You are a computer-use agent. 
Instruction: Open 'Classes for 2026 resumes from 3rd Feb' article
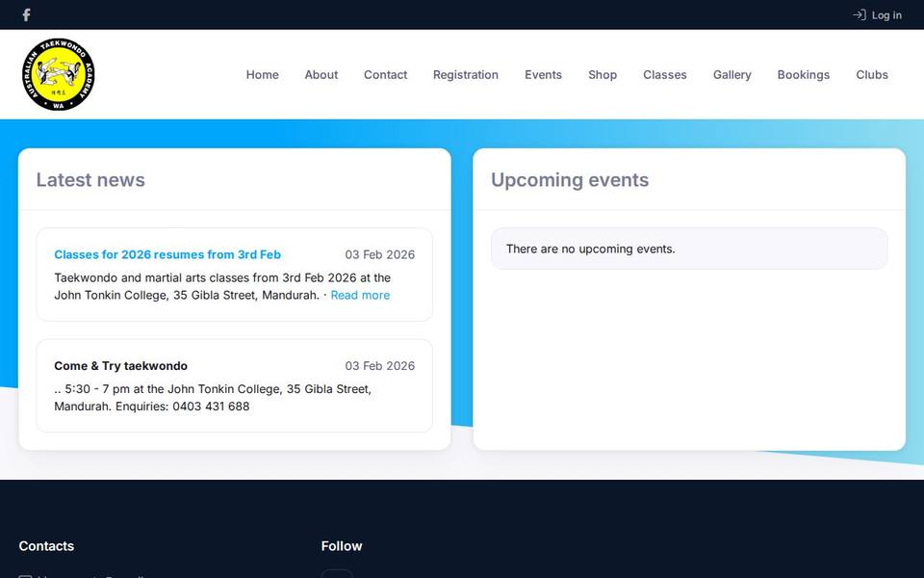[167, 254]
